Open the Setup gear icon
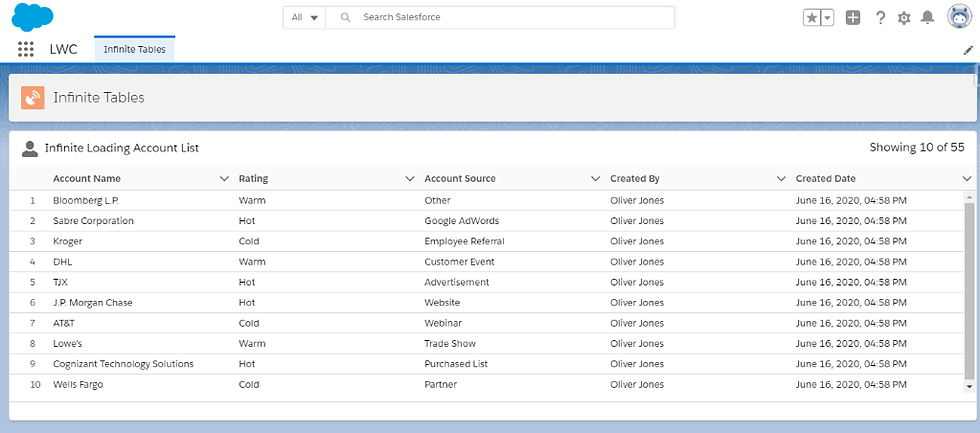Viewport: 980px width, 433px height. click(x=904, y=18)
